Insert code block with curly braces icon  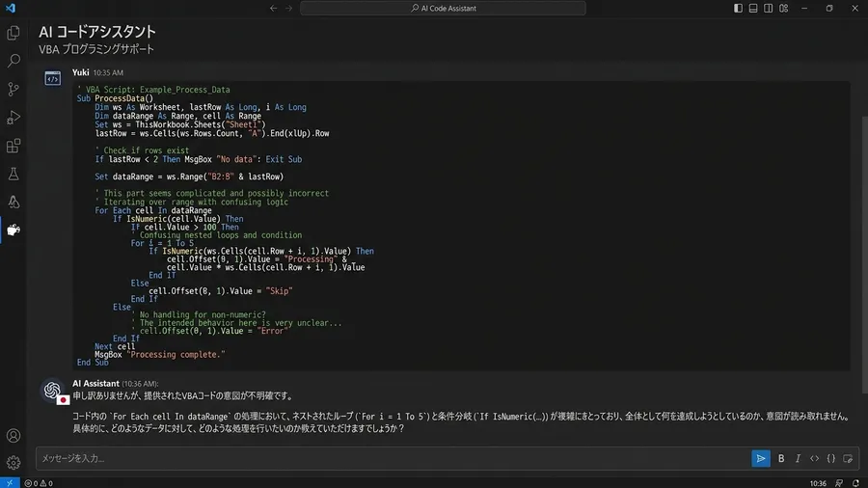pos(831,458)
